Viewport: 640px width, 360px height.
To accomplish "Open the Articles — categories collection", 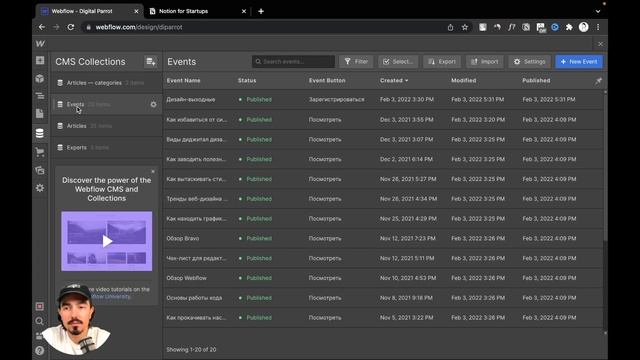I will tap(107, 83).
